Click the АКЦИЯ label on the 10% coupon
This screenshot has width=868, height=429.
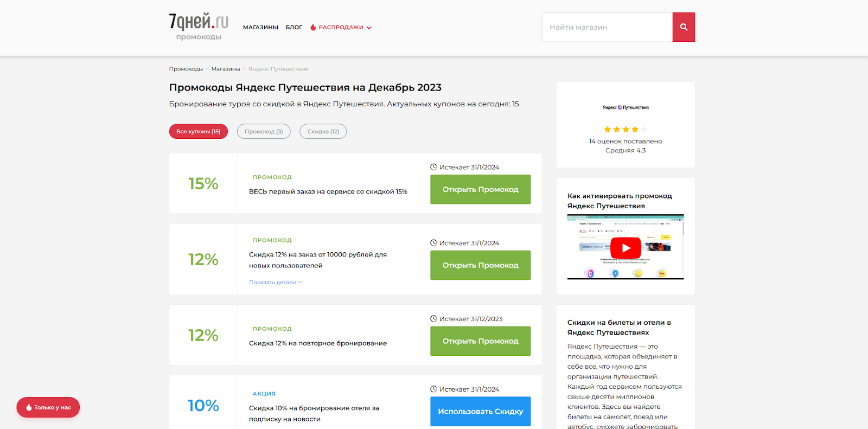264,394
